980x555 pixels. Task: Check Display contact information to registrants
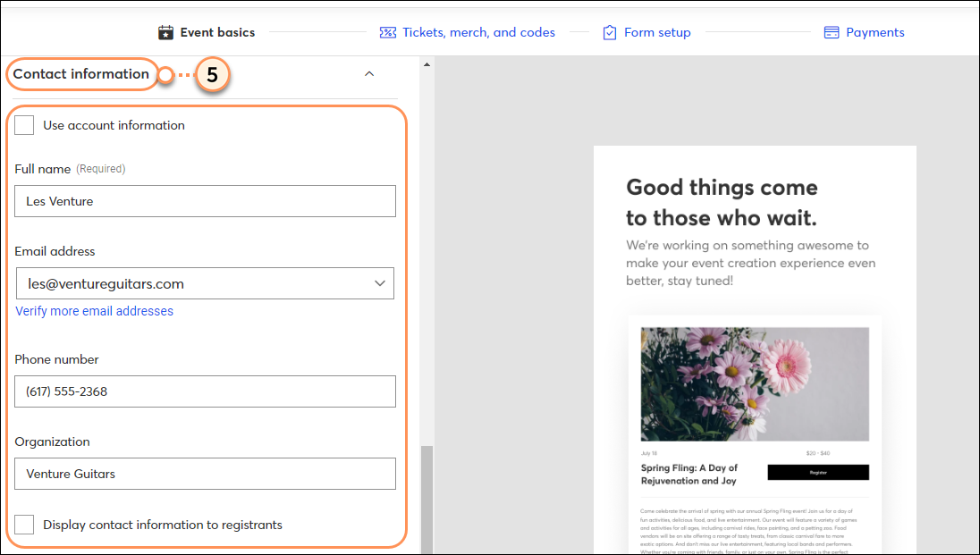[x=24, y=524]
